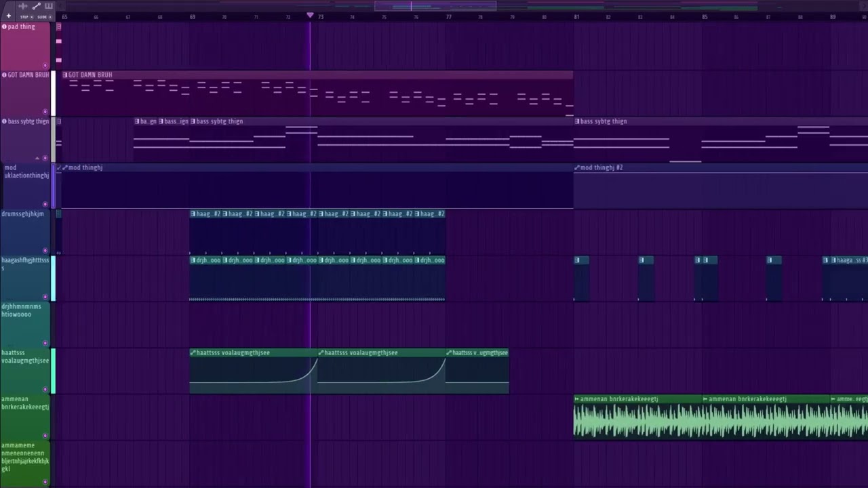Open menu of first drjh..ooo clip at bar 69
The width and height of the screenshot is (868, 488).
point(193,260)
